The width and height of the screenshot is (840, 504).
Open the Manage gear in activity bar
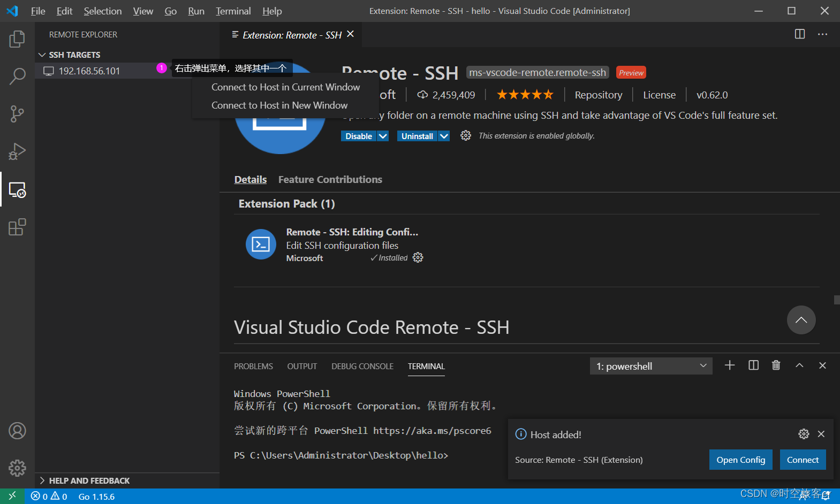click(x=17, y=468)
